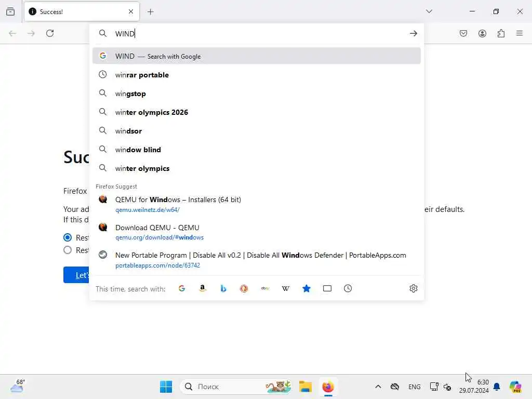Search this time with Wikipedia
Screen dimensions: 532x399
click(x=286, y=288)
